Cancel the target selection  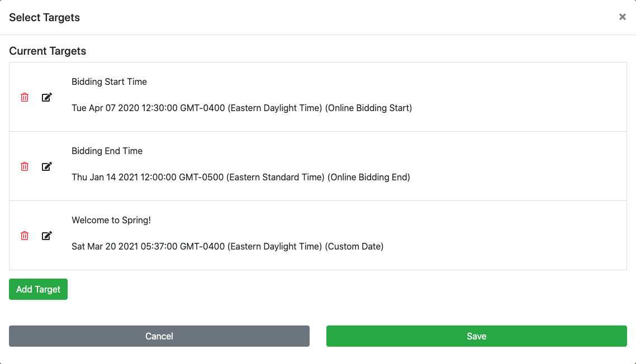159,336
